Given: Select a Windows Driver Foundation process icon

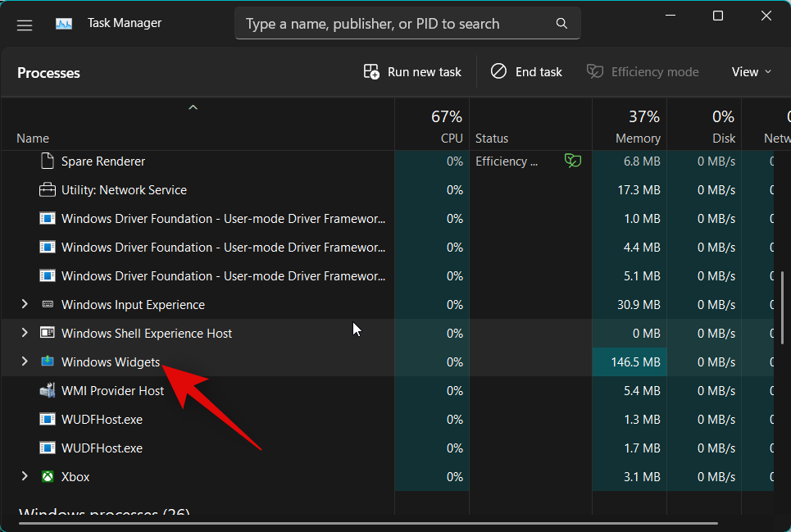Looking at the screenshot, I should [x=47, y=218].
